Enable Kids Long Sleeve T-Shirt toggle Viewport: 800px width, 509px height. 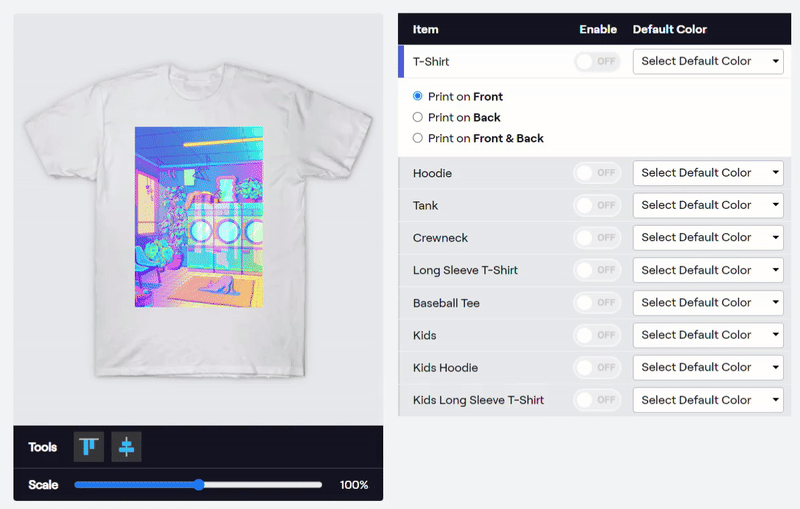tap(597, 400)
